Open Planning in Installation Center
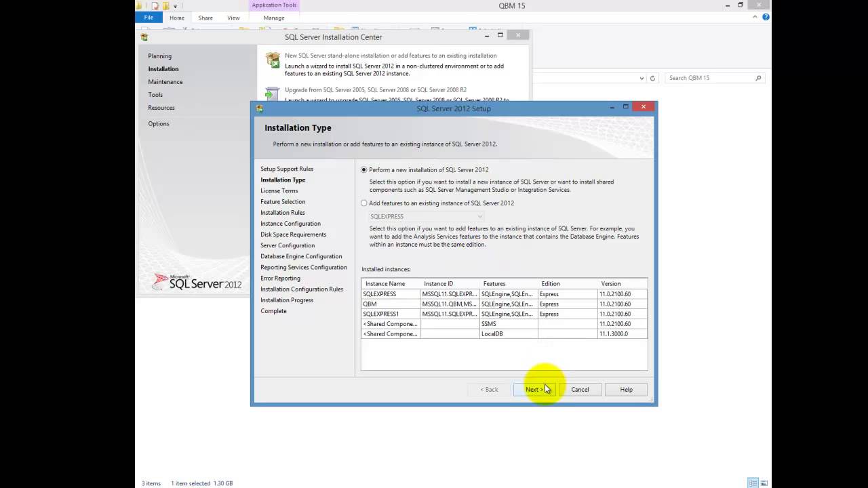The height and width of the screenshot is (488, 868). [x=160, y=56]
